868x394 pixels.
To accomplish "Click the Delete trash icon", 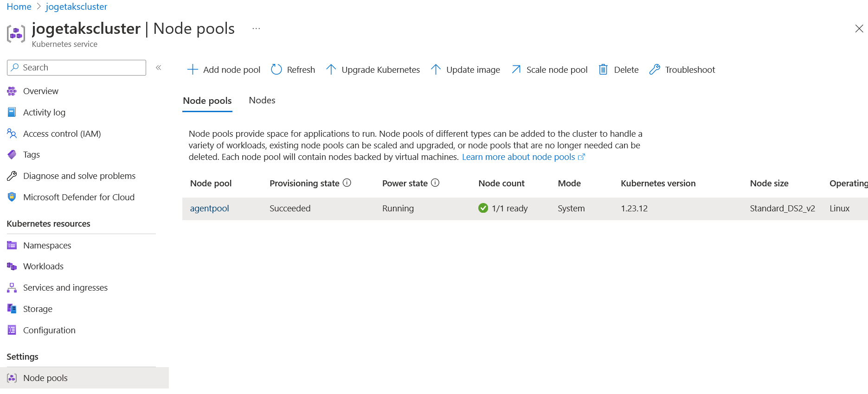I will tap(603, 70).
